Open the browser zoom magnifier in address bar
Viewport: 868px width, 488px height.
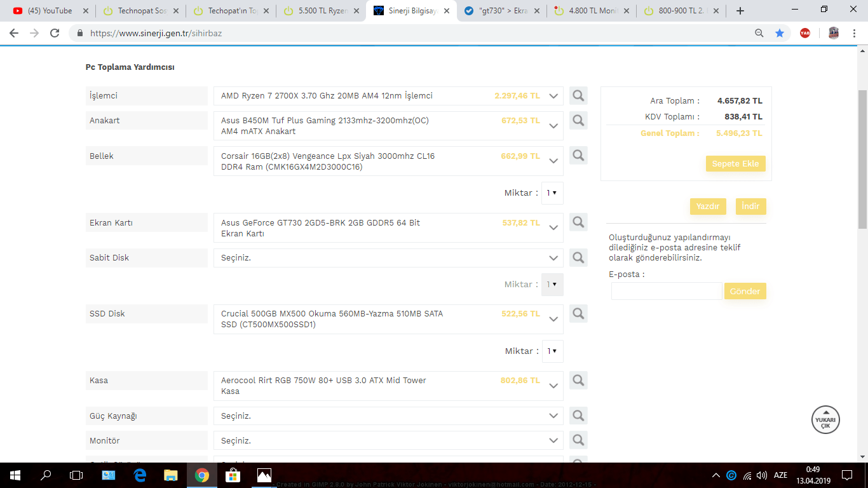click(759, 33)
